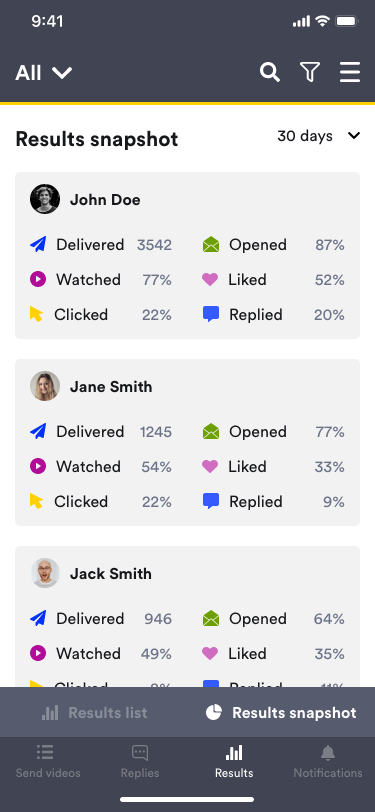Open the Replies tab
375x812 pixels.
[x=140, y=762]
